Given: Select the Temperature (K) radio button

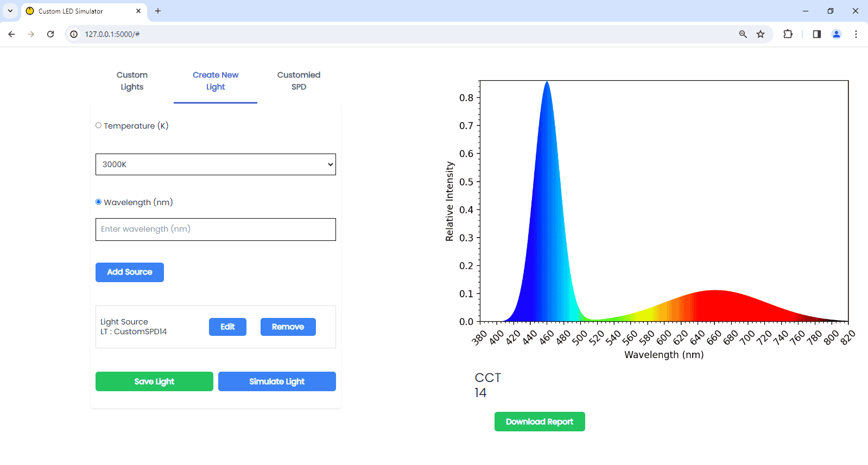Looking at the screenshot, I should pyautogui.click(x=99, y=125).
